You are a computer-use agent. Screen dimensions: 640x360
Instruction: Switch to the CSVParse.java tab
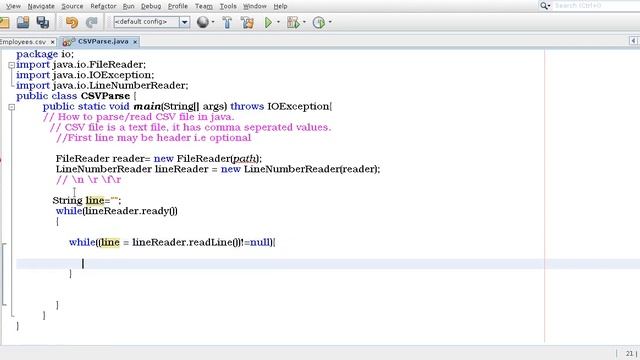(x=103, y=42)
